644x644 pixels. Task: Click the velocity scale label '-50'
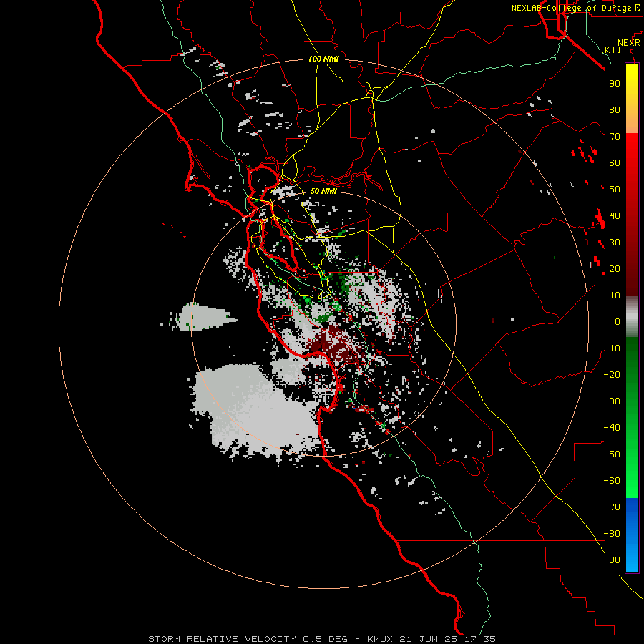612,454
